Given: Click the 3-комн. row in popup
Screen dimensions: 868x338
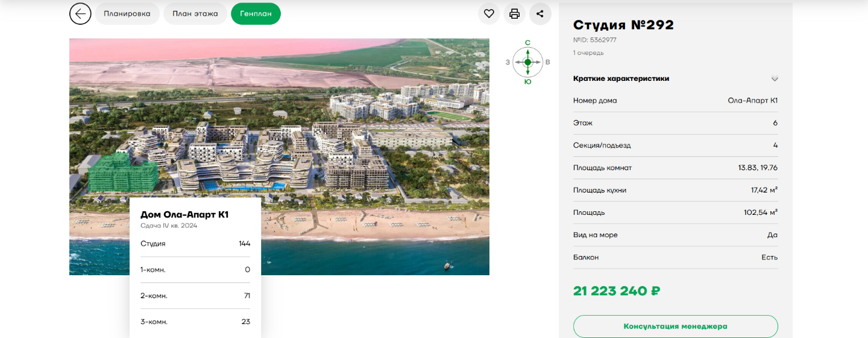Looking at the screenshot, I should click(195, 322).
